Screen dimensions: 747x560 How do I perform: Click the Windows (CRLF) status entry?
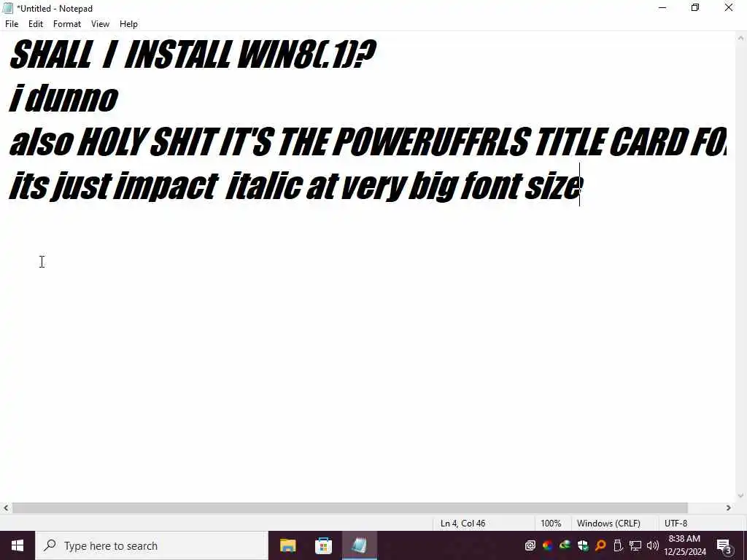point(608,524)
